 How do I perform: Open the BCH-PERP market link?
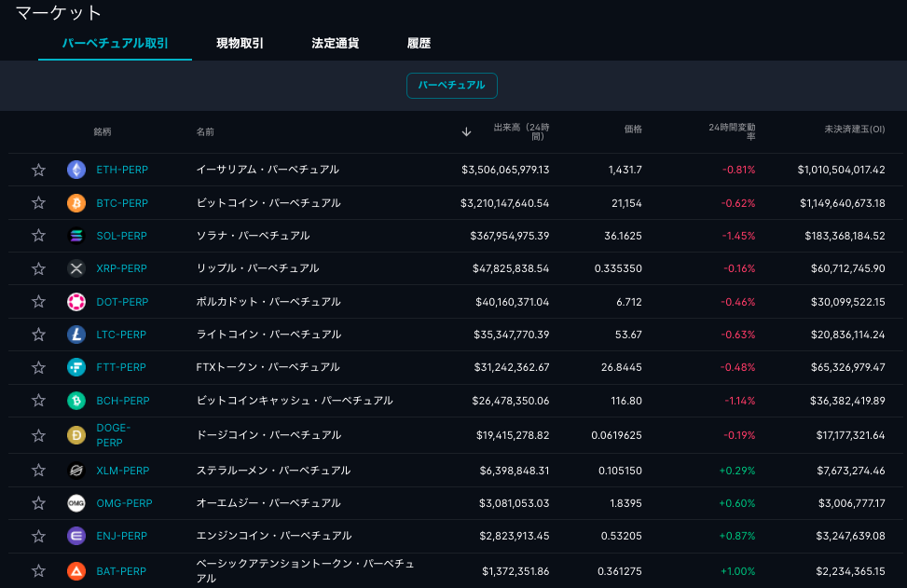[x=122, y=401]
